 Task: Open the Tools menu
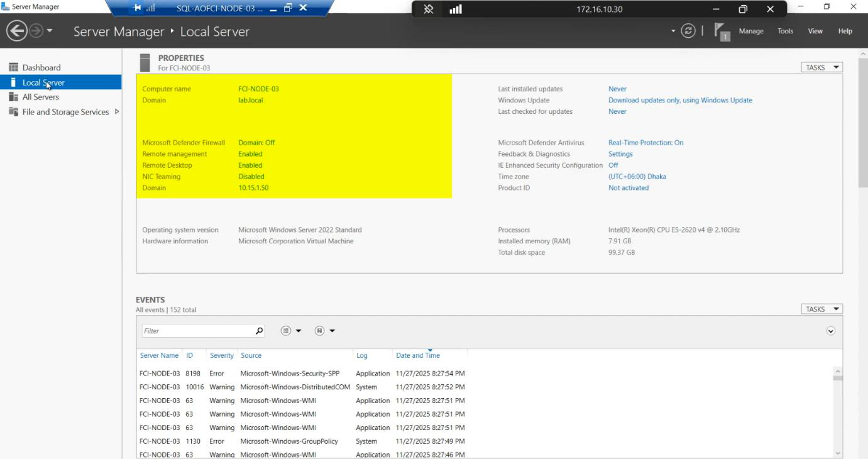pos(785,31)
